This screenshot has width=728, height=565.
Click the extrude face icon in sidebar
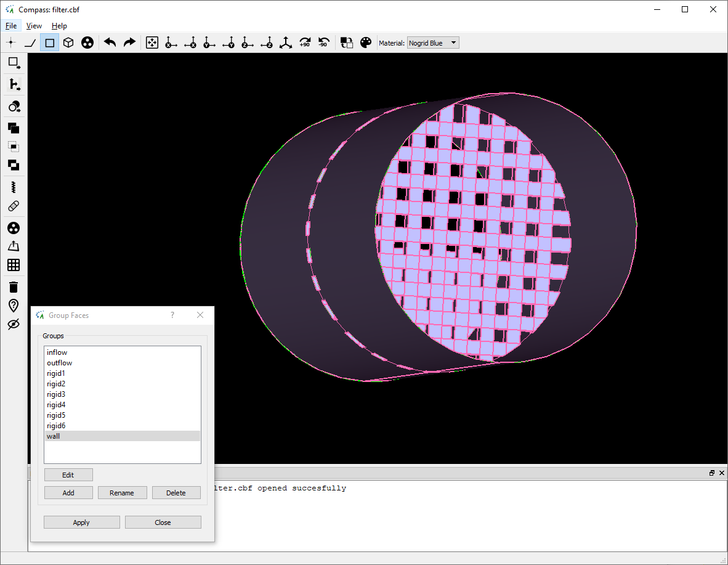[14, 246]
